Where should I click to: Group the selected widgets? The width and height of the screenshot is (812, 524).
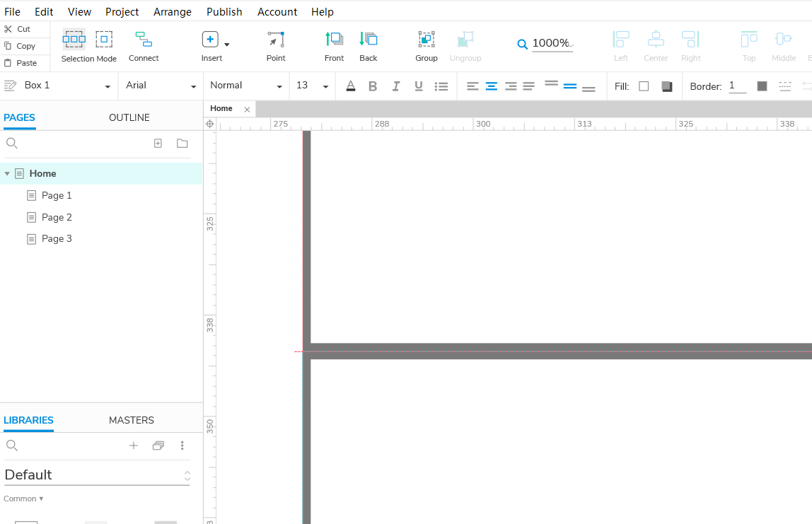coord(426,40)
